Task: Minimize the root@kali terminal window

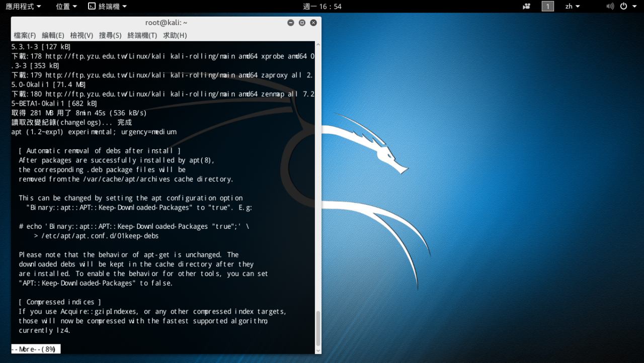Action: point(291,23)
